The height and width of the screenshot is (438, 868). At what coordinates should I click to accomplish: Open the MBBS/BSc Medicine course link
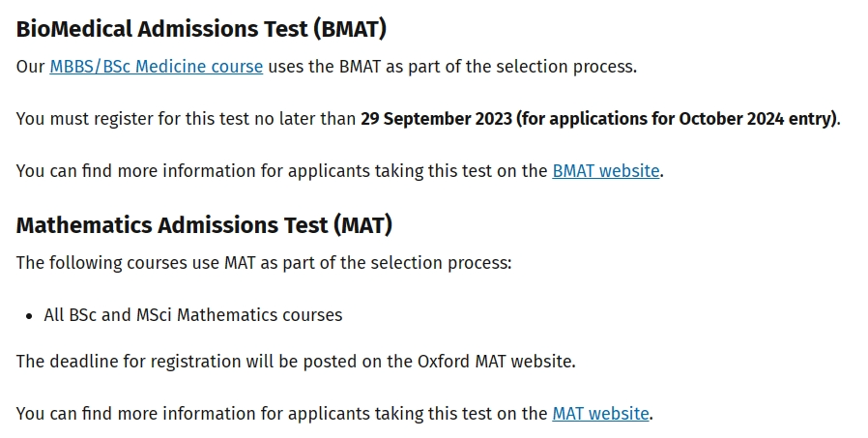[157, 67]
